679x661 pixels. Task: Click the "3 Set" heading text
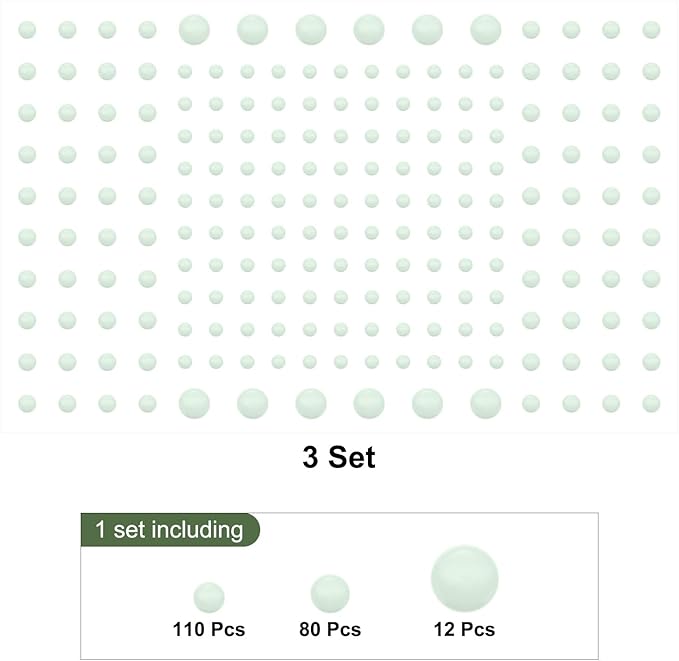pos(339,458)
